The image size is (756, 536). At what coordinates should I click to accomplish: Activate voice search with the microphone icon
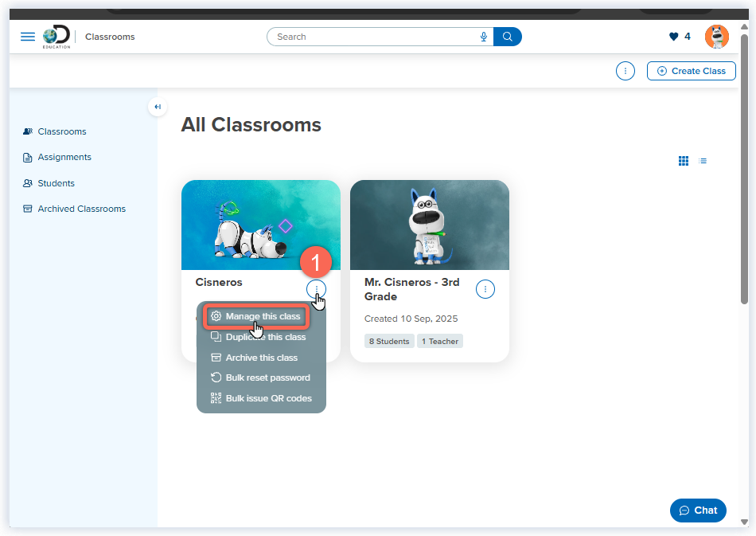(483, 37)
